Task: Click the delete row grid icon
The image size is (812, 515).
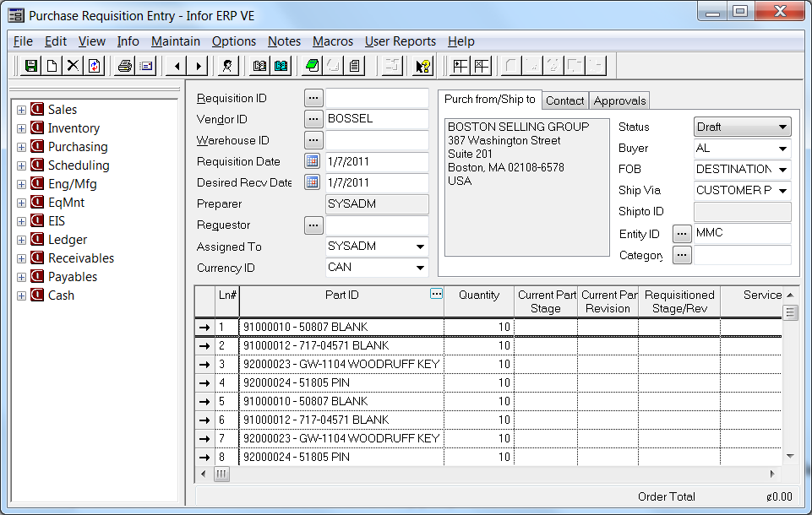Action: coord(482,66)
